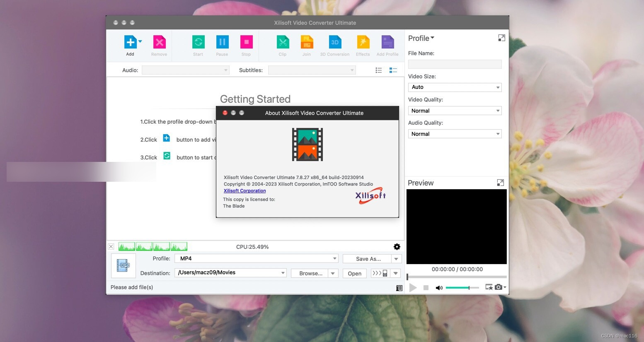Image resolution: width=644 pixels, height=342 pixels.
Task: Click the Stop toolbar icon
Action: click(x=246, y=42)
